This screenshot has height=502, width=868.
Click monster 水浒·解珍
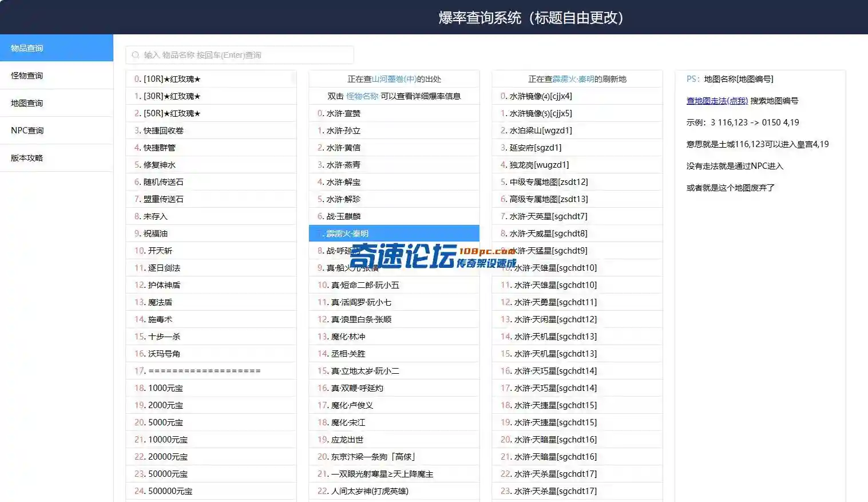coord(394,199)
